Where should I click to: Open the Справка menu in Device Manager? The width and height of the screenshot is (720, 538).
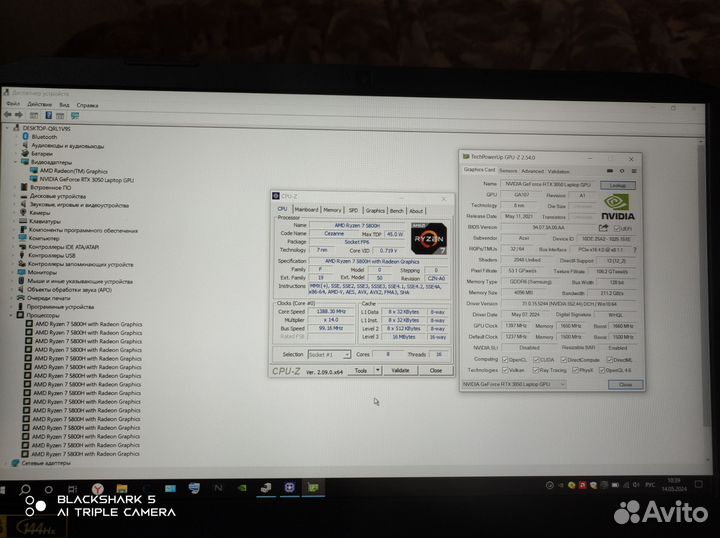(x=87, y=105)
